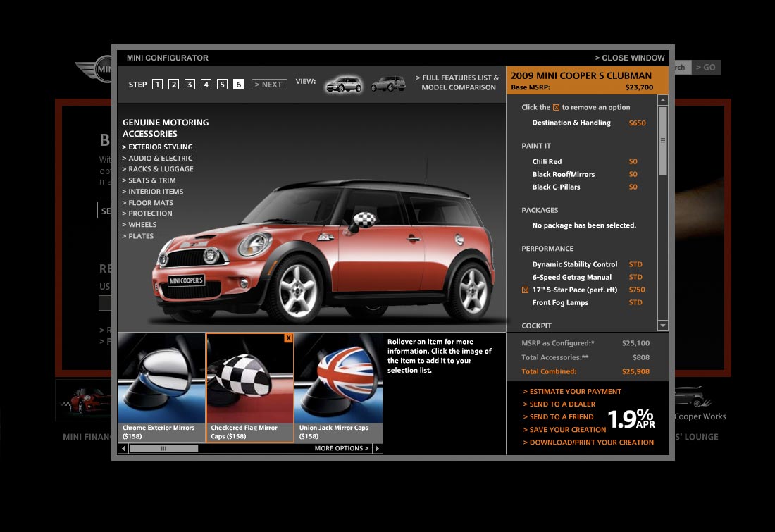The image size is (775, 532).
Task: Go to configurator step 3
Action: point(190,85)
